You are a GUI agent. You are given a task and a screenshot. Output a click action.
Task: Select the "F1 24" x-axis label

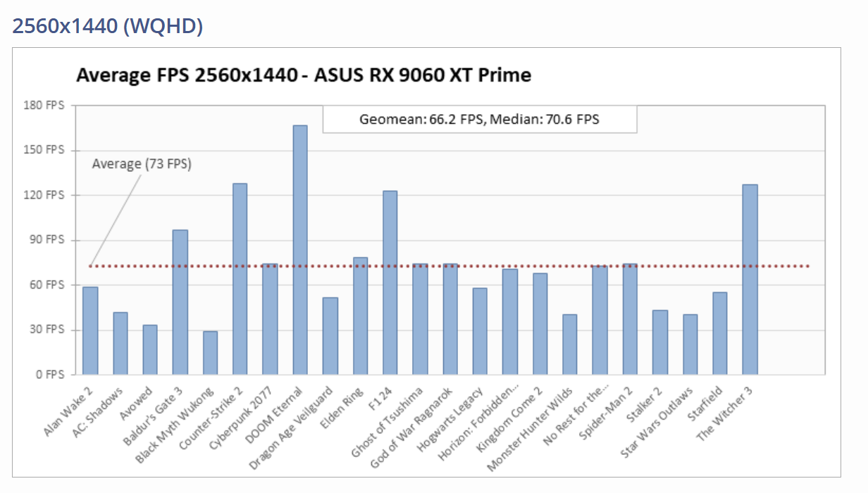tap(381, 399)
